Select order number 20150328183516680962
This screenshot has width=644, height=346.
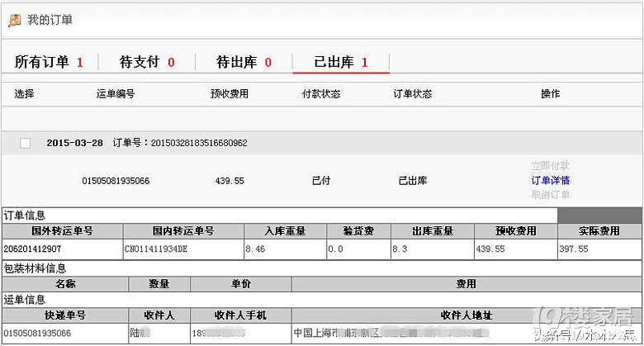pos(199,143)
